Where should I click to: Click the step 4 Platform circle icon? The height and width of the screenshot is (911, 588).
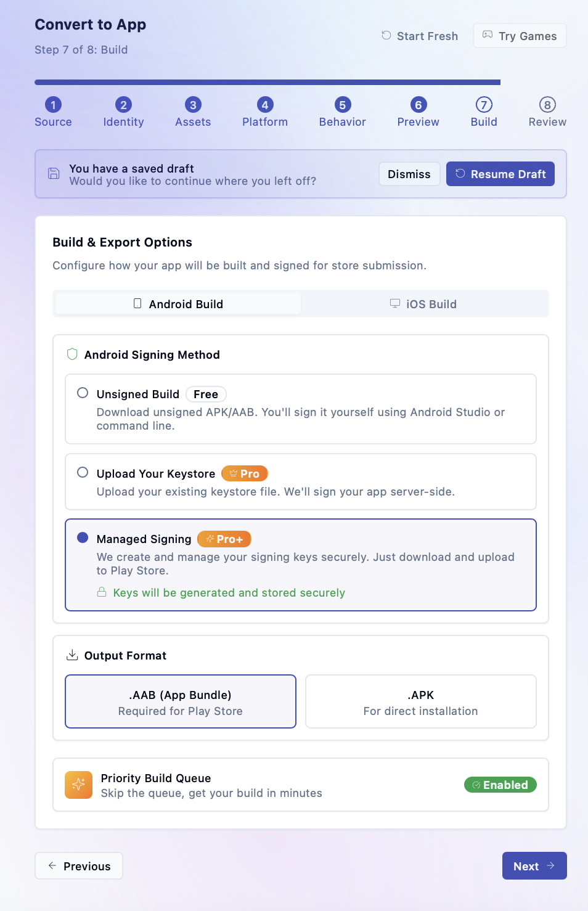(x=265, y=105)
